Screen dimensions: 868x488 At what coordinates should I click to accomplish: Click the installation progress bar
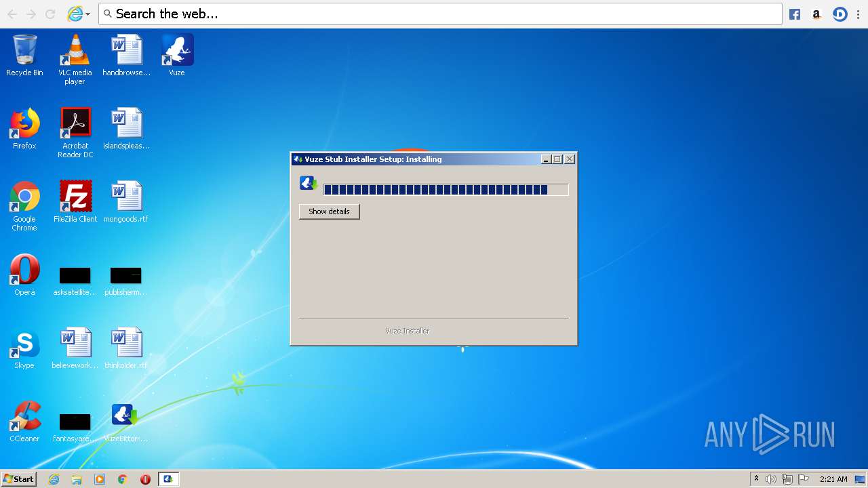pyautogui.click(x=446, y=190)
